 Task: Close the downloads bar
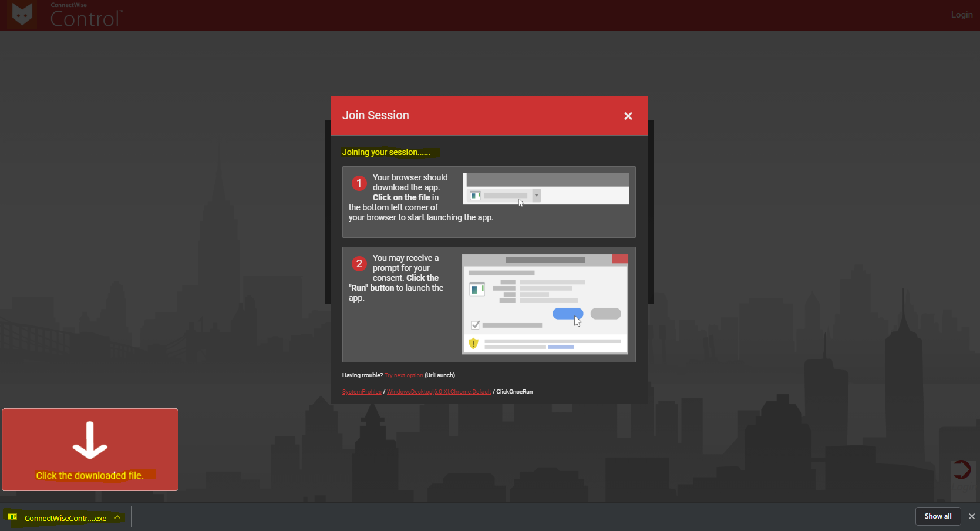(971, 516)
